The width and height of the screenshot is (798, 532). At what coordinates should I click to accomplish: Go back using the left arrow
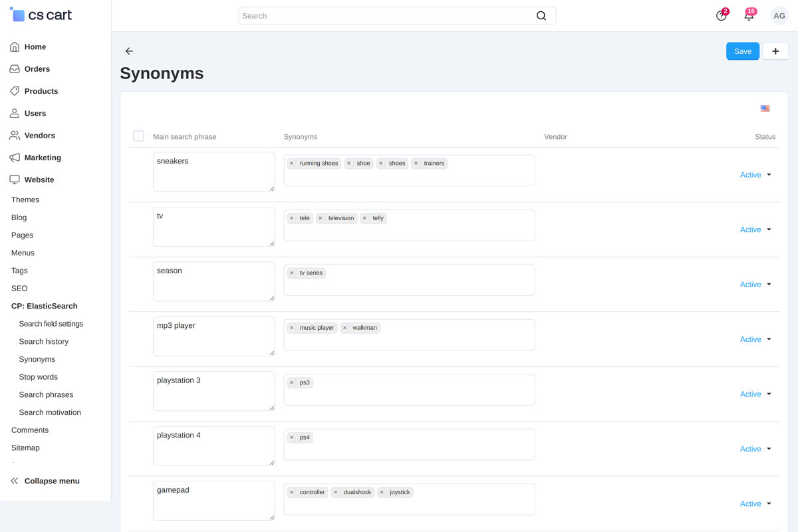click(x=129, y=51)
